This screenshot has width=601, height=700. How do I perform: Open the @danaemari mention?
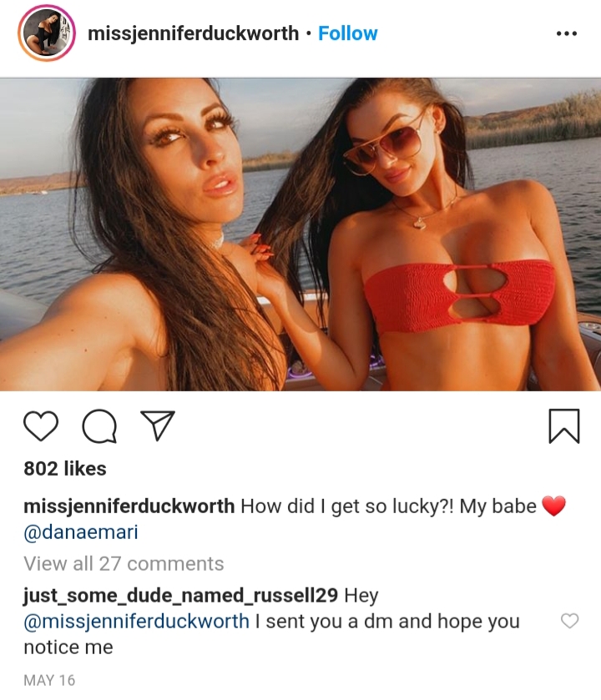81,532
